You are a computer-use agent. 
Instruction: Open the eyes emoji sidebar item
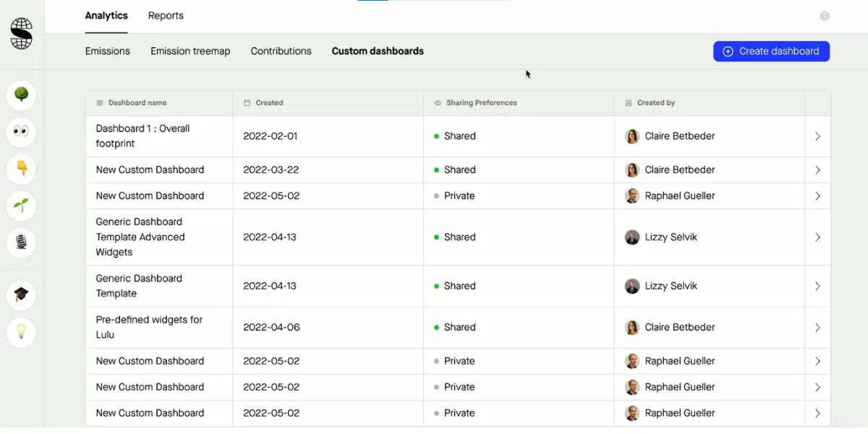click(22, 132)
